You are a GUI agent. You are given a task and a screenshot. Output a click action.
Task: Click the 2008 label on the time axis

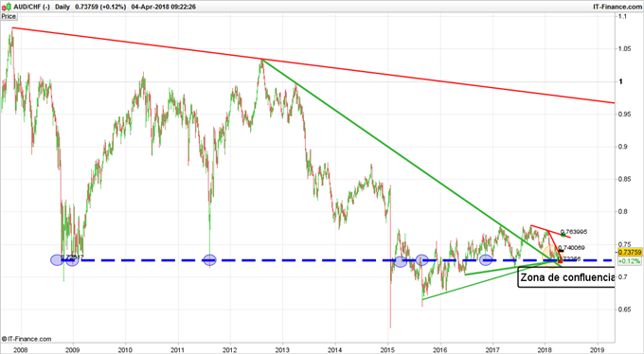click(20, 350)
